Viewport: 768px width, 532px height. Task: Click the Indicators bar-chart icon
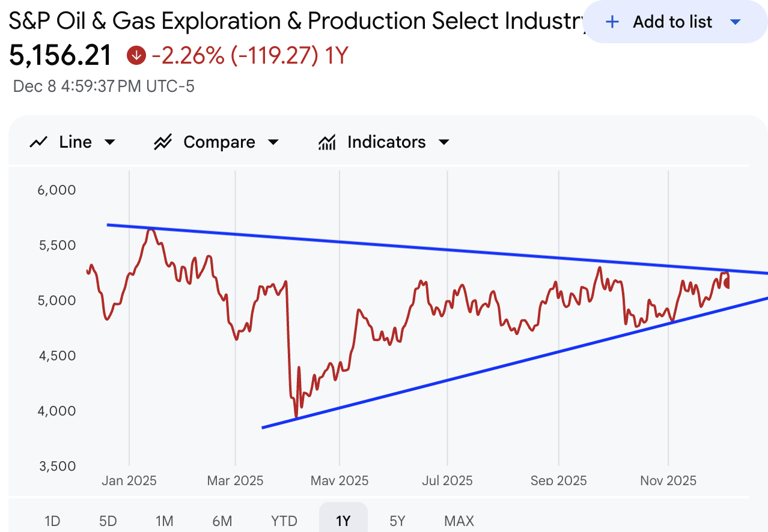(x=327, y=142)
